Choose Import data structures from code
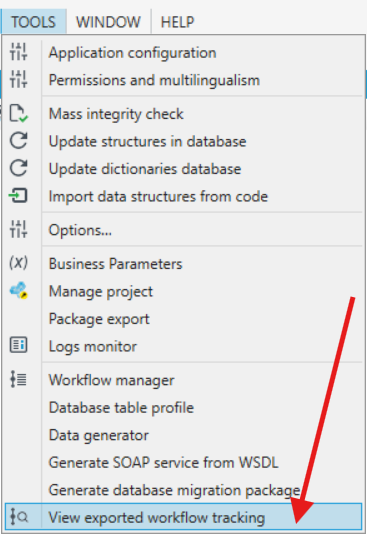The width and height of the screenshot is (367, 535). coord(184,196)
